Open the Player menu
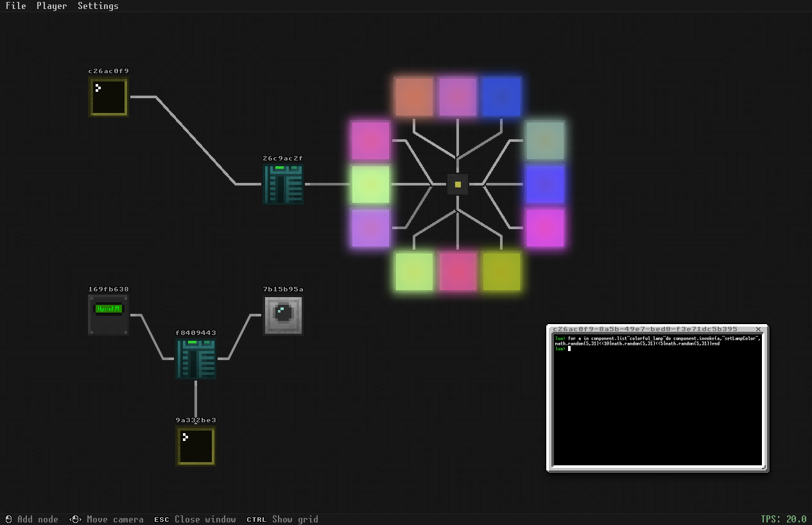Screen dimensions: 812x525 (51, 6)
